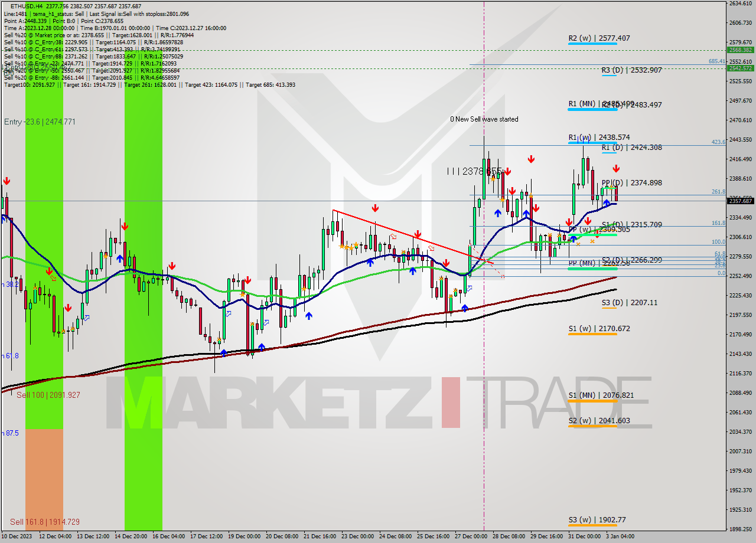
Task: Click the 'R1 (D) | 2424.308' resistance label
Action: tap(631, 148)
